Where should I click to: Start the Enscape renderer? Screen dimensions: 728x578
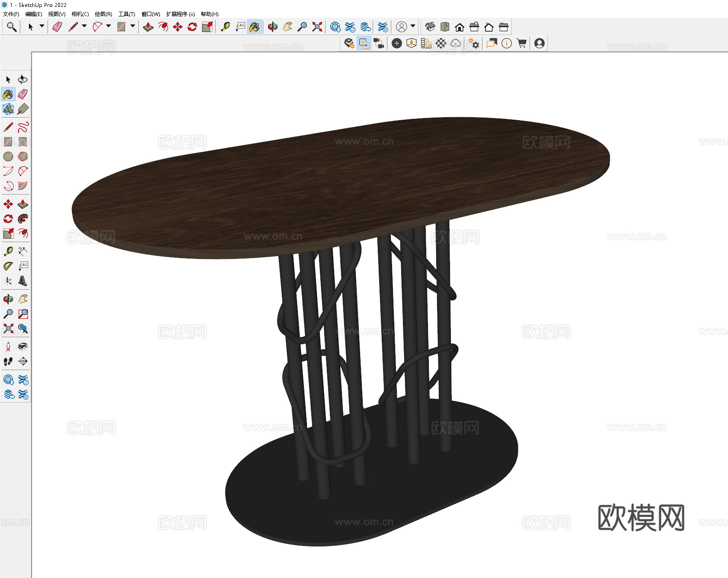pos(349,43)
